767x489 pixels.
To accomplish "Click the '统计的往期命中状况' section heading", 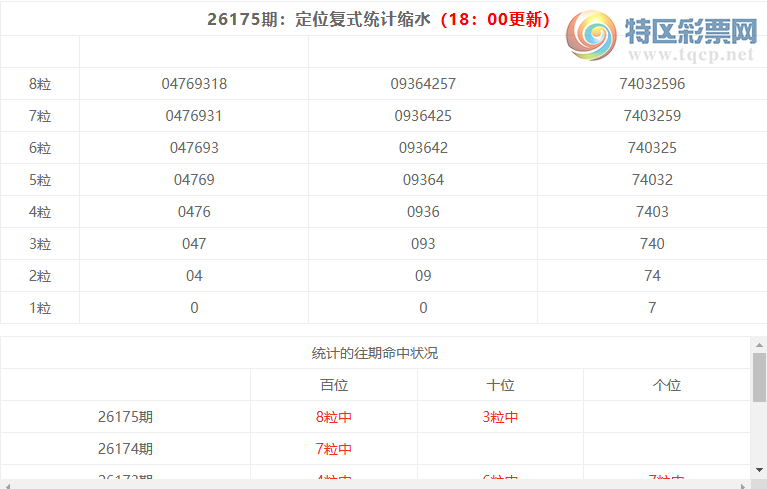I will coord(375,353).
